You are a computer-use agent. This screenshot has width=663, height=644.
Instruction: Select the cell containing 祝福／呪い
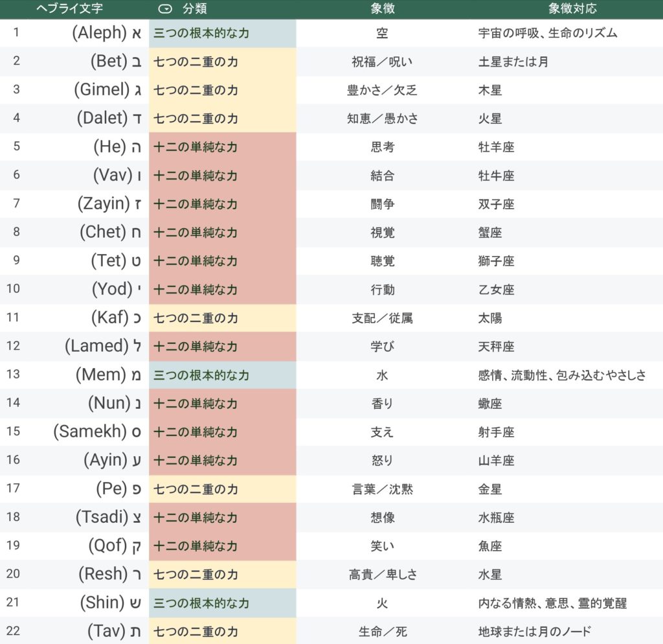(382, 62)
